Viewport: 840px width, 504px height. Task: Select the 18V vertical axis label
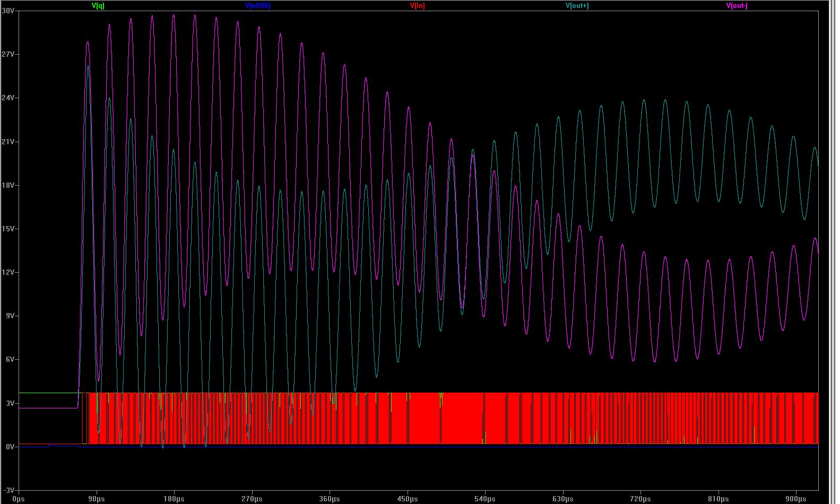coord(8,185)
